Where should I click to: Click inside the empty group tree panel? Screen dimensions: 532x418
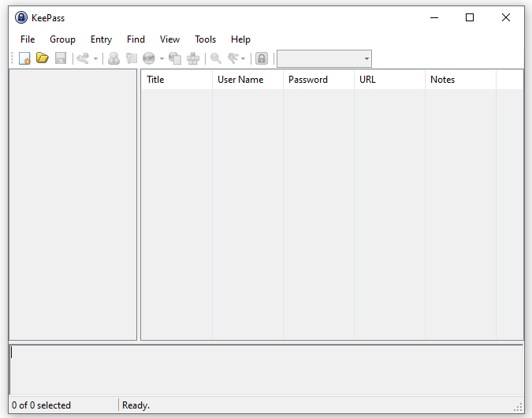point(73,205)
